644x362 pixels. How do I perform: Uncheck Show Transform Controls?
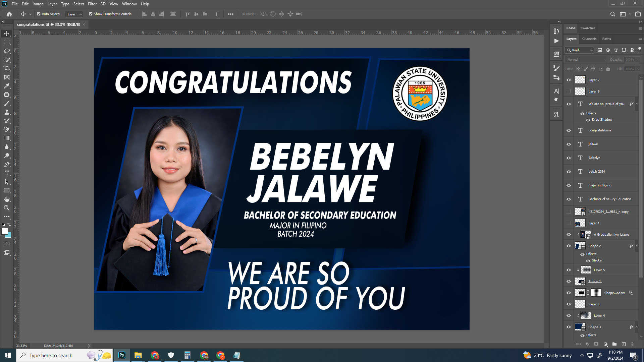pos(91,14)
